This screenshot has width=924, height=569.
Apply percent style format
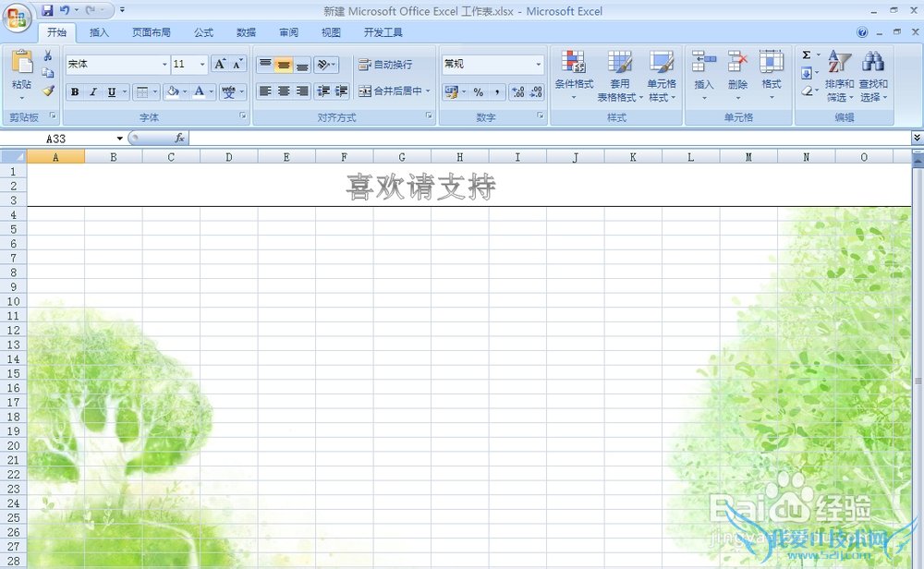point(479,91)
